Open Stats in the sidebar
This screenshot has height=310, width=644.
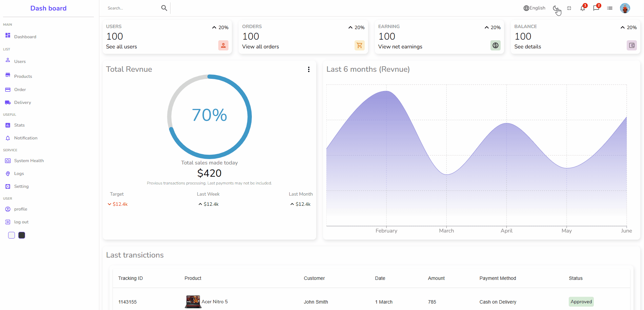pyautogui.click(x=19, y=125)
